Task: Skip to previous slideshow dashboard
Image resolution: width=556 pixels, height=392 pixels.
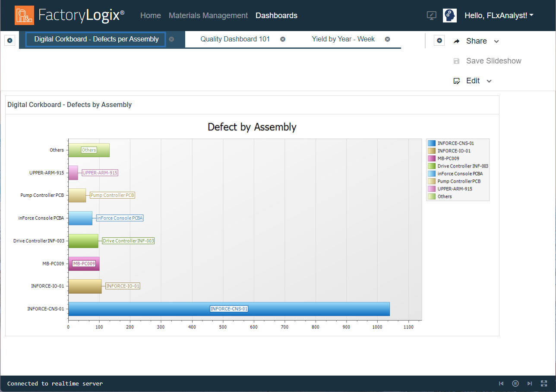Action: click(501, 383)
